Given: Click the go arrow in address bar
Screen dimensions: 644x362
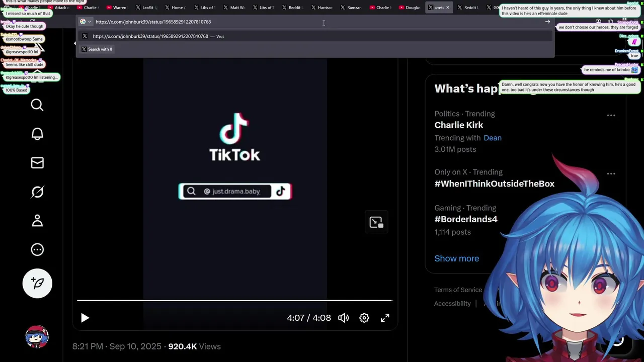Looking at the screenshot, I should pos(547,22).
